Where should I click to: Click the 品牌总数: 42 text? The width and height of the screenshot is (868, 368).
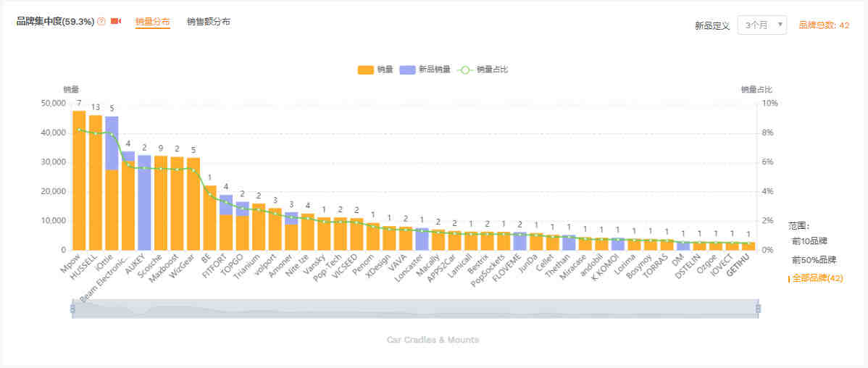(824, 25)
